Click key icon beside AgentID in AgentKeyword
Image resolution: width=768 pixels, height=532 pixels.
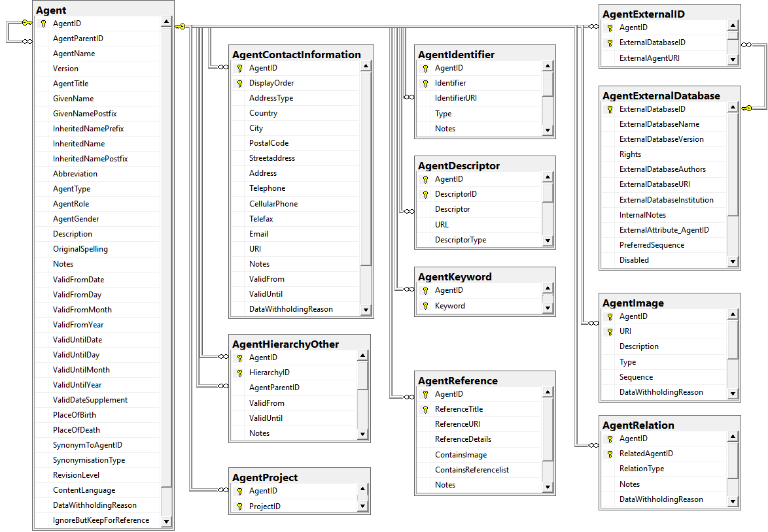tap(426, 290)
